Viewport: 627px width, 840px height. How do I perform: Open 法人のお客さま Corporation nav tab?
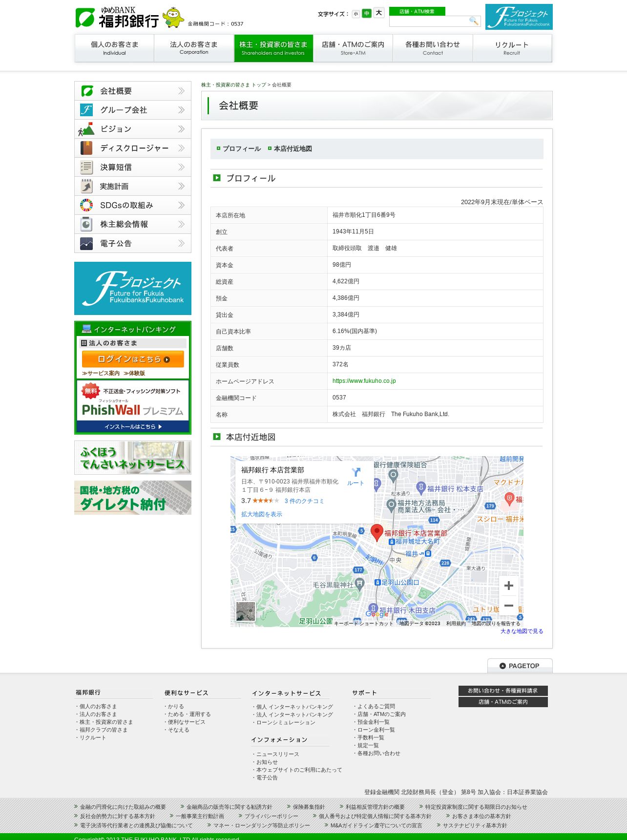194,48
